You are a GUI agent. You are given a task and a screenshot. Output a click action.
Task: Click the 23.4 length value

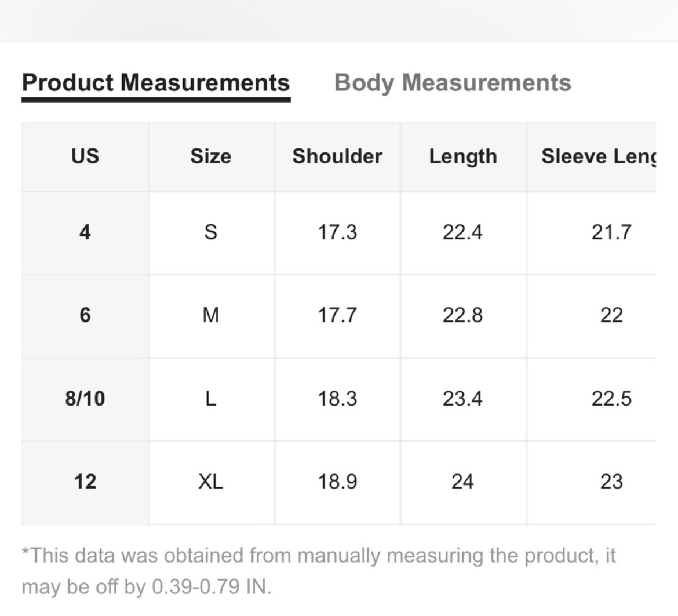(x=463, y=399)
